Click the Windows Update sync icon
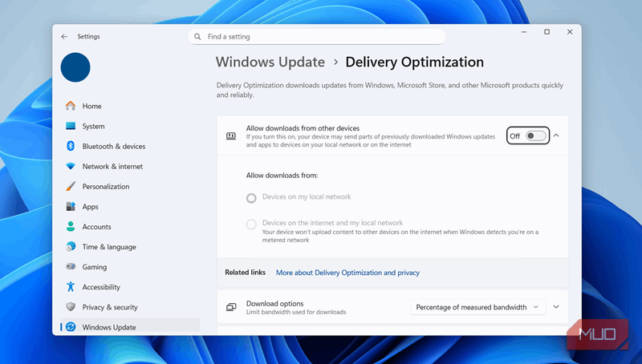 click(x=71, y=327)
